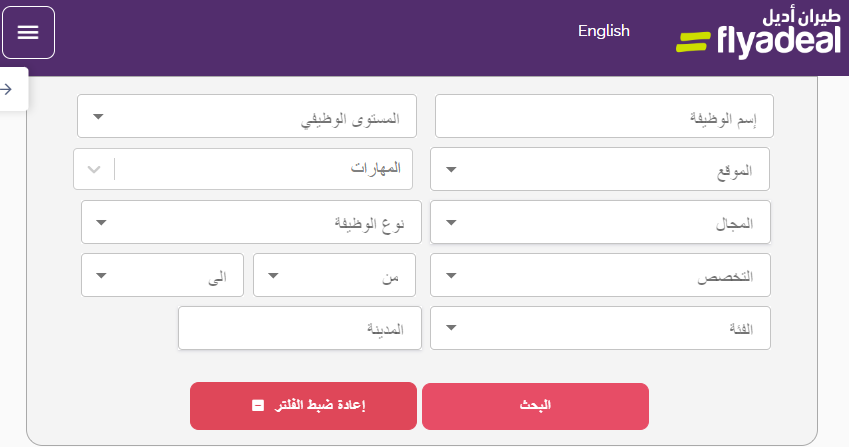The image size is (849, 447).
Task: Click the arrow icon of الفئة dropdown
Action: pos(451,327)
